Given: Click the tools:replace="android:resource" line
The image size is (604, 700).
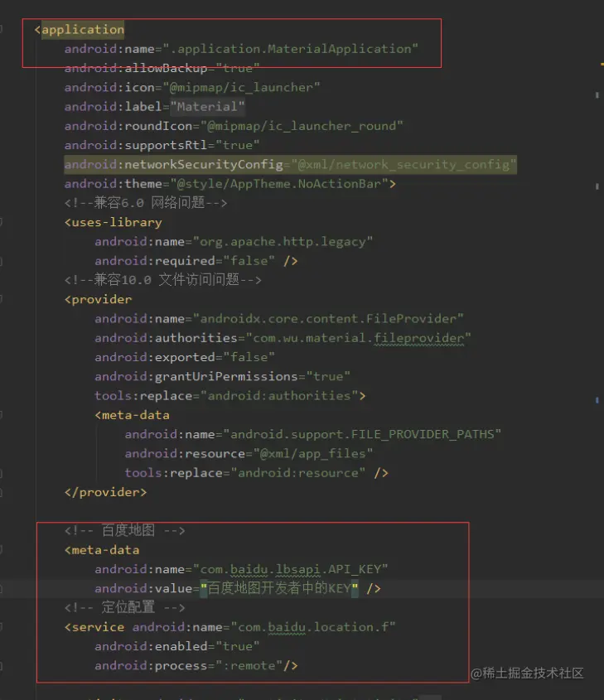Looking at the screenshot, I should click(x=256, y=473).
